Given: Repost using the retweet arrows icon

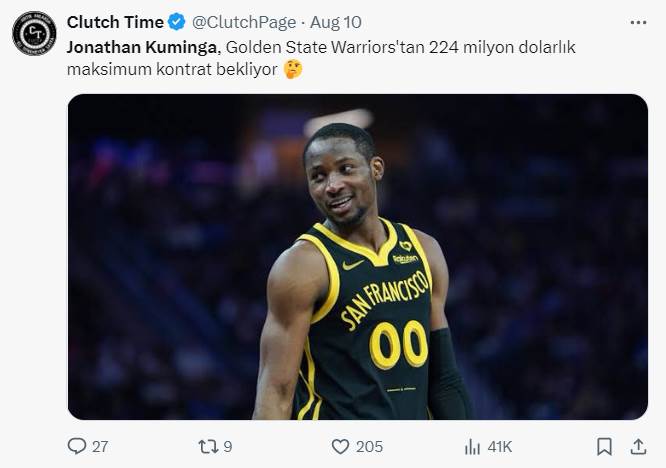Looking at the screenshot, I should click(x=208, y=446).
